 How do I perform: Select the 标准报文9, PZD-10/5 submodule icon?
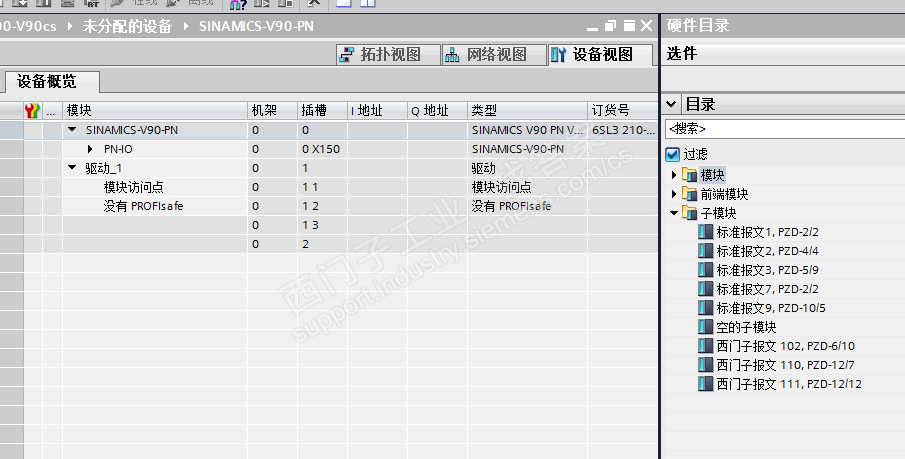pos(705,308)
